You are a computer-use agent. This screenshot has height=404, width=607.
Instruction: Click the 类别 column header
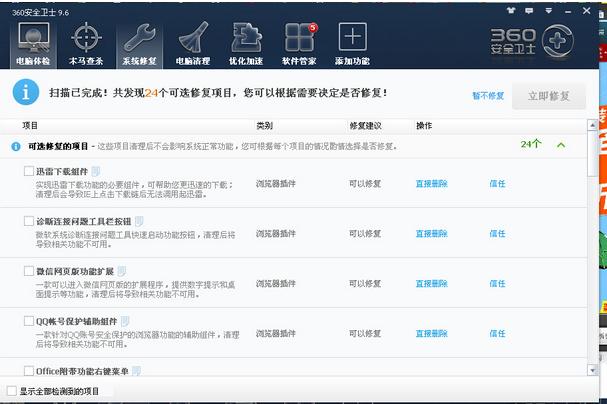tap(264, 125)
